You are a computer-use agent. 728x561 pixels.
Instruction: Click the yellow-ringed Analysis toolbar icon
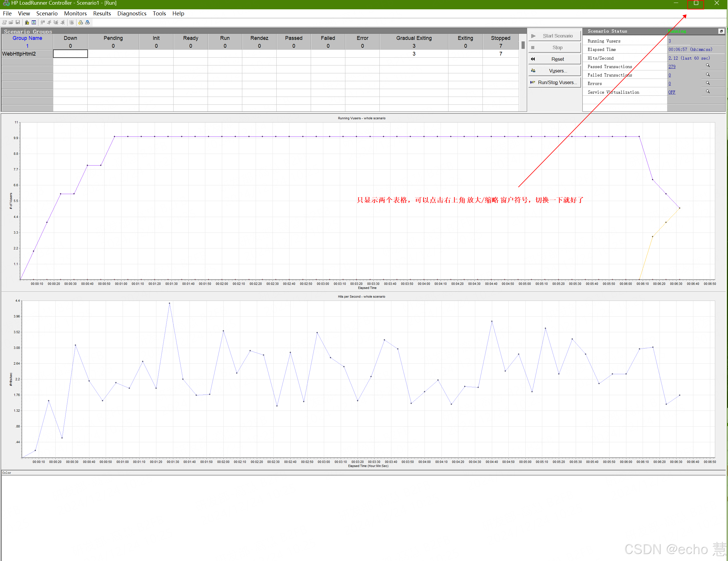click(81, 23)
